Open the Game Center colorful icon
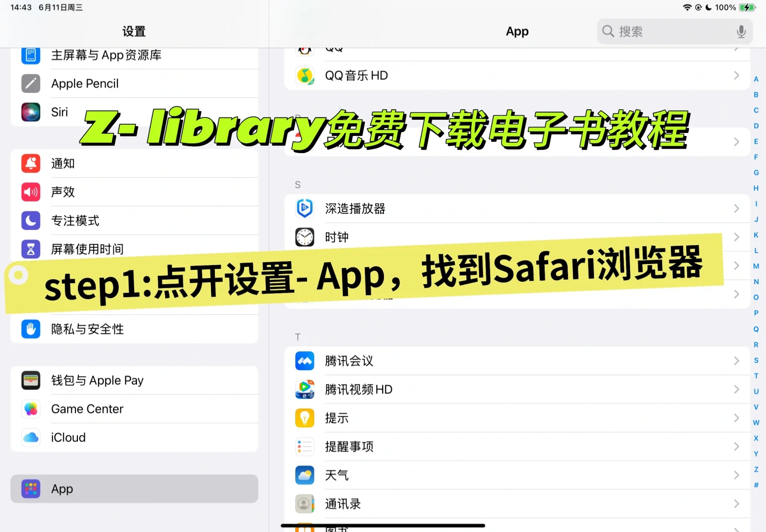Screen dimensions: 766x532 pyautogui.click(x=31, y=409)
